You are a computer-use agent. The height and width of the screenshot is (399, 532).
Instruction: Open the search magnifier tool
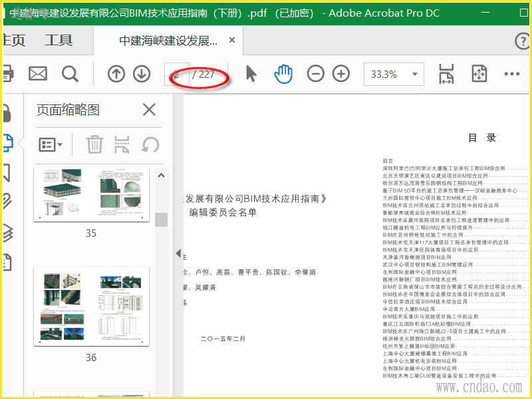[x=70, y=74]
